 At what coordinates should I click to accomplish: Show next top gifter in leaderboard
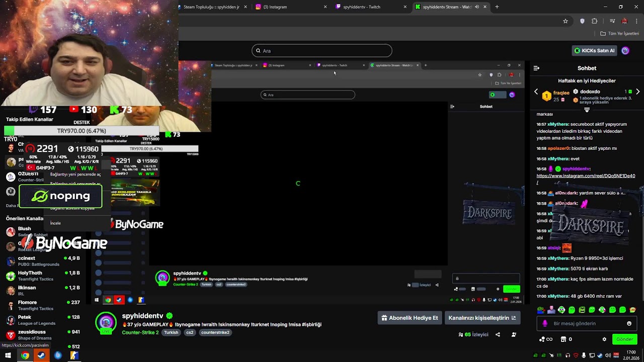637,92
